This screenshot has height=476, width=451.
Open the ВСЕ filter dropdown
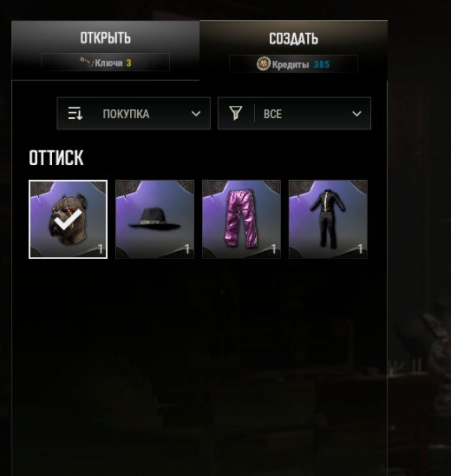coord(294,114)
